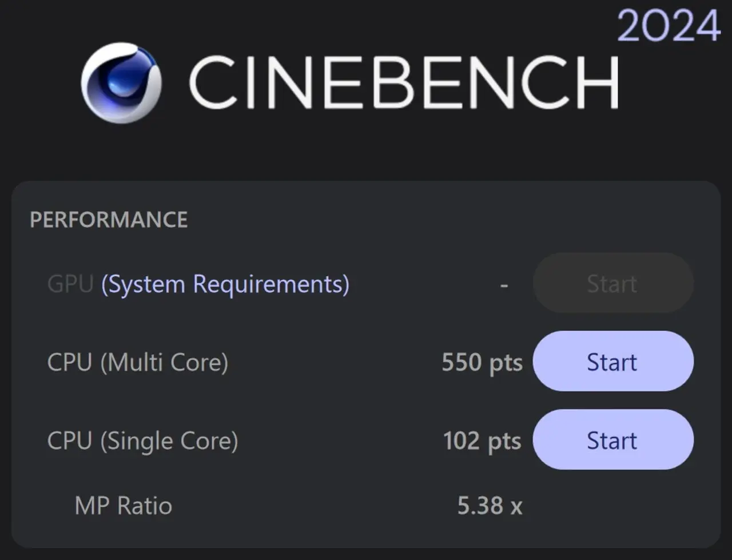The height and width of the screenshot is (560, 732).
Task: Click the word Requirements in the GPU row
Action: click(x=271, y=284)
